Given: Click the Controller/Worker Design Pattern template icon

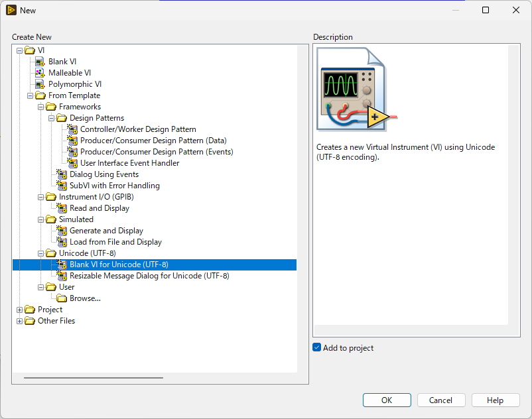Looking at the screenshot, I should [x=72, y=129].
